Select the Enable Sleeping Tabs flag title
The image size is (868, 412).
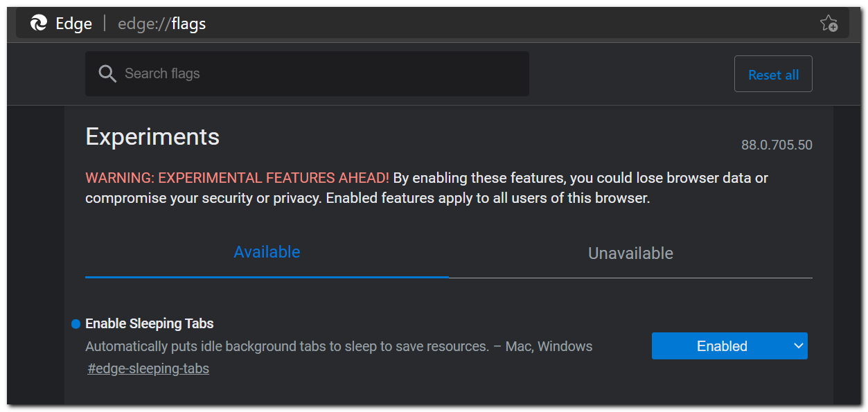[x=148, y=323]
